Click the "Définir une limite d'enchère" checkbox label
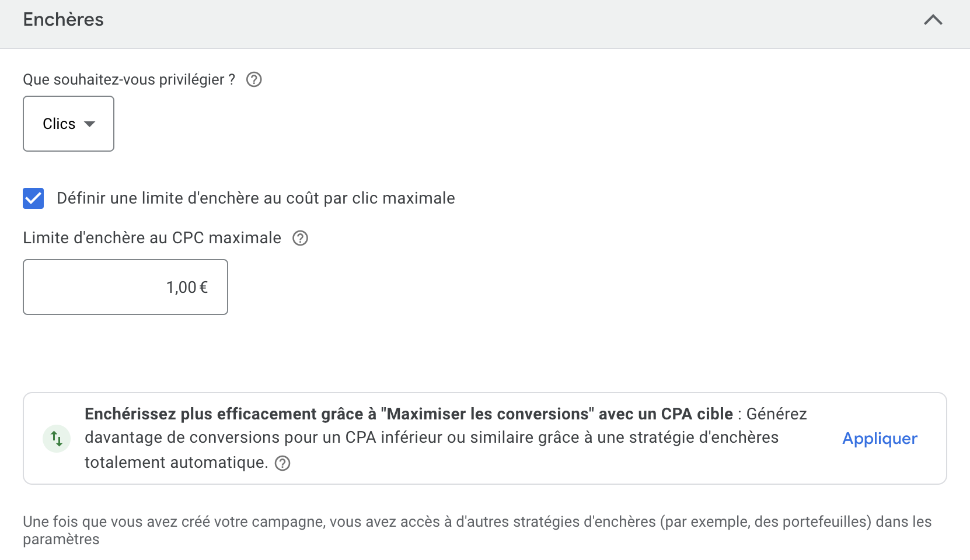 [256, 198]
